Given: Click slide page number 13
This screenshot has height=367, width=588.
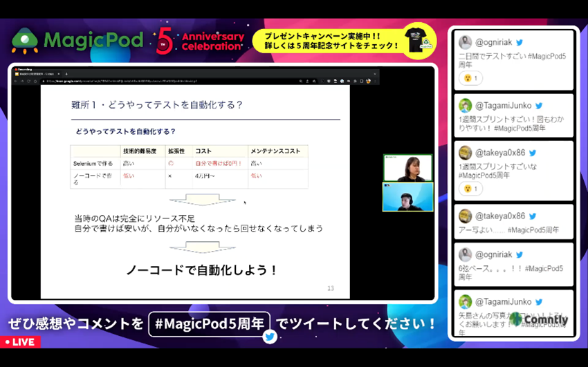Looking at the screenshot, I should pos(331,288).
